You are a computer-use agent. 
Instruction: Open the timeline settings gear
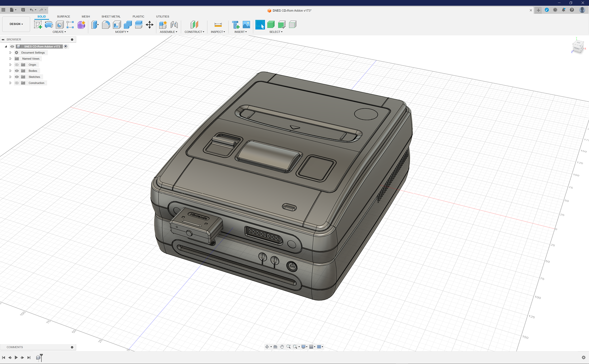coord(583,357)
